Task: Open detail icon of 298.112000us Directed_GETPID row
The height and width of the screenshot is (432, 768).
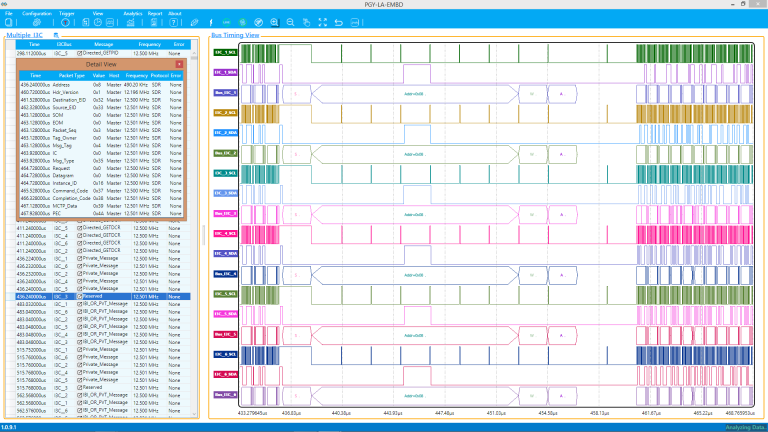Action: (79, 53)
